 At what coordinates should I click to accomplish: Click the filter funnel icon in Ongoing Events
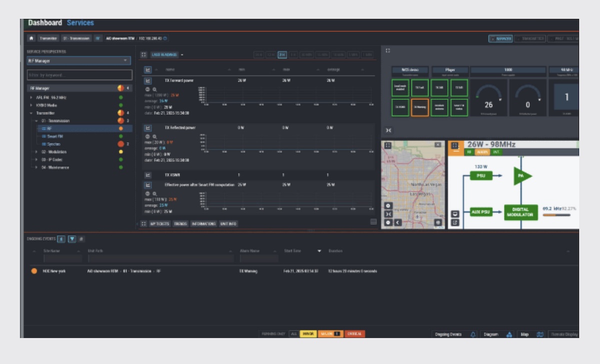point(72,239)
